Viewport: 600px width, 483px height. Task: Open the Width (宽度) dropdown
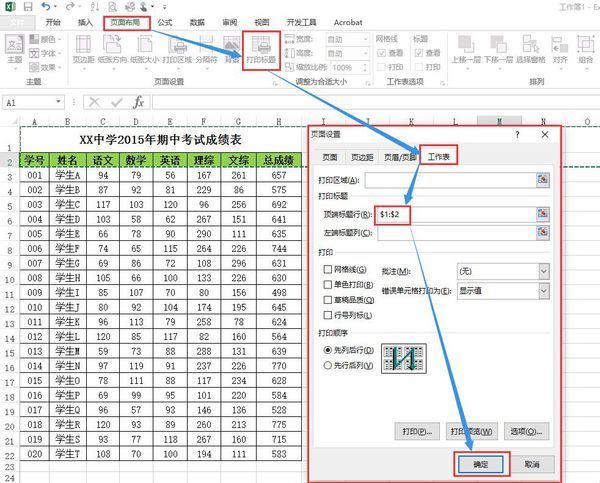365,39
